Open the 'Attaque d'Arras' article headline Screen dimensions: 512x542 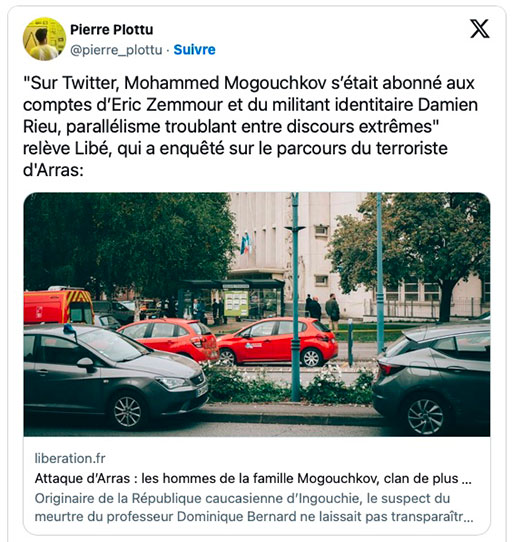tap(253, 478)
